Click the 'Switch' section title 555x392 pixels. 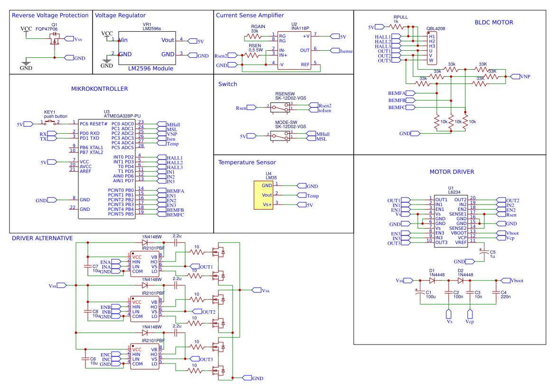tap(227, 84)
